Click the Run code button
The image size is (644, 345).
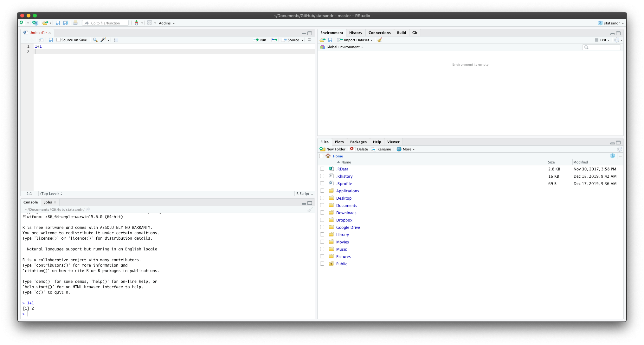pyautogui.click(x=260, y=40)
